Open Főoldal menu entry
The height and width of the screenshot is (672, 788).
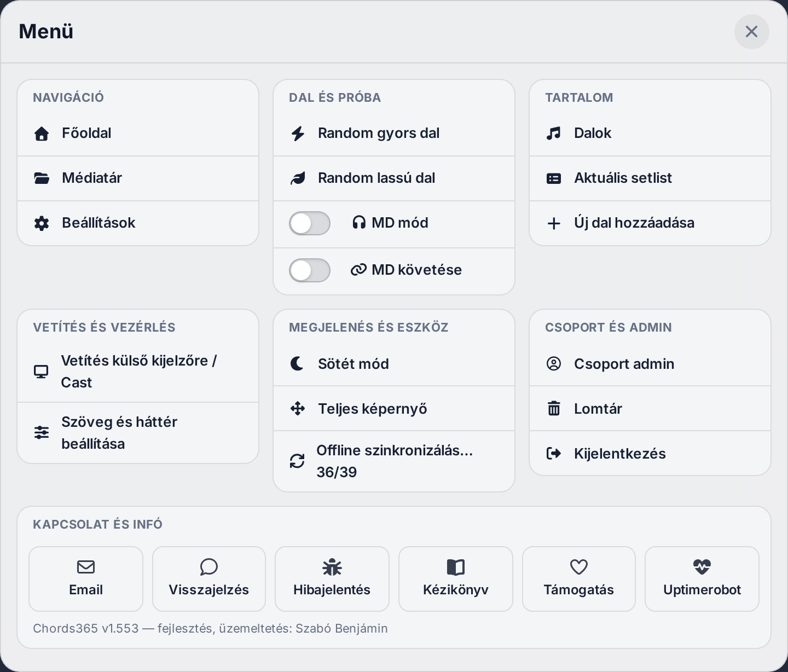(x=138, y=134)
